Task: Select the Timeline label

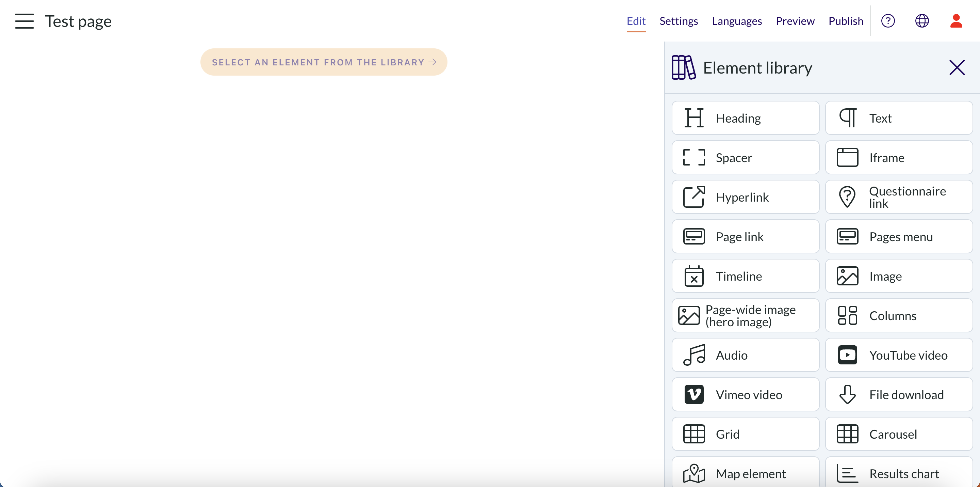Action: click(x=739, y=276)
